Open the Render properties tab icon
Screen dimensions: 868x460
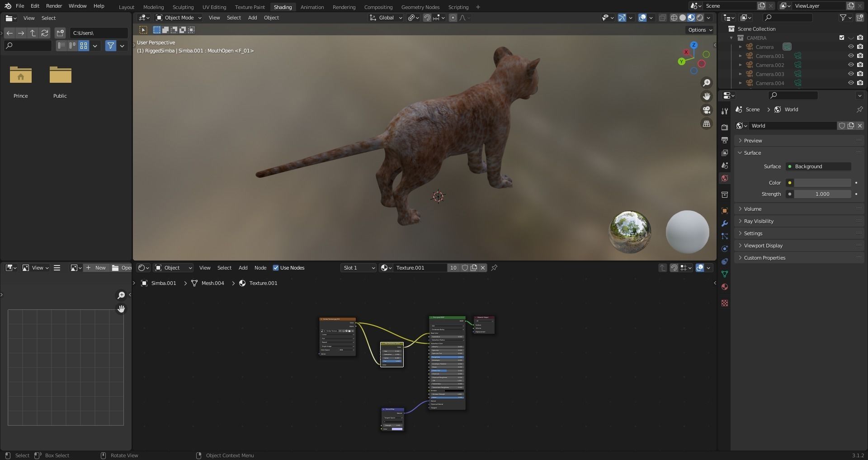click(x=725, y=127)
